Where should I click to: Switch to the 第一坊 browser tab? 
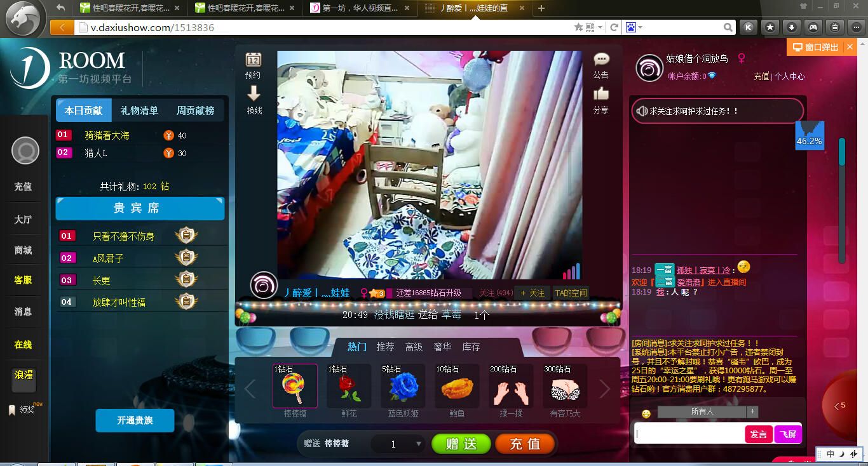pos(360,8)
